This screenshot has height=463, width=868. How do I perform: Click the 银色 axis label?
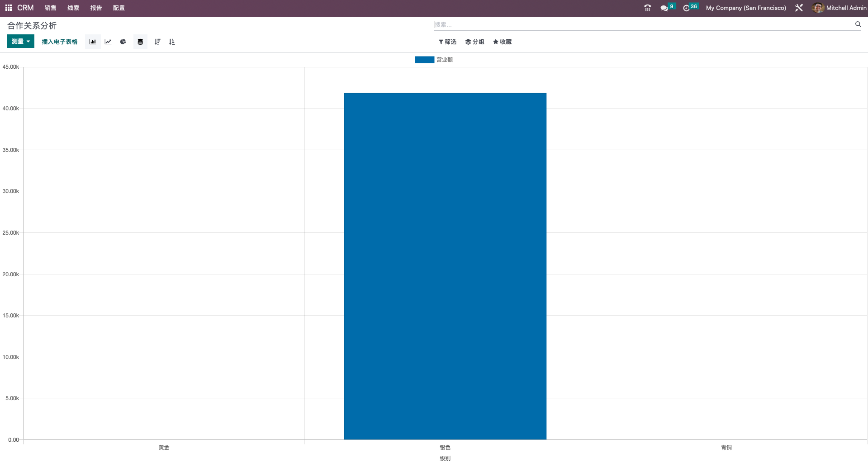445,447
